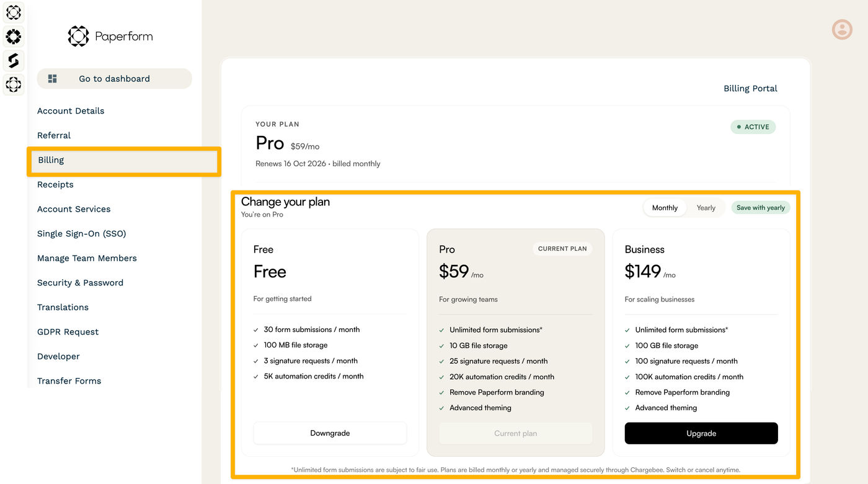The height and width of the screenshot is (484, 868).
Task: Click '20K automation credits / month' feature
Action: 502,377
